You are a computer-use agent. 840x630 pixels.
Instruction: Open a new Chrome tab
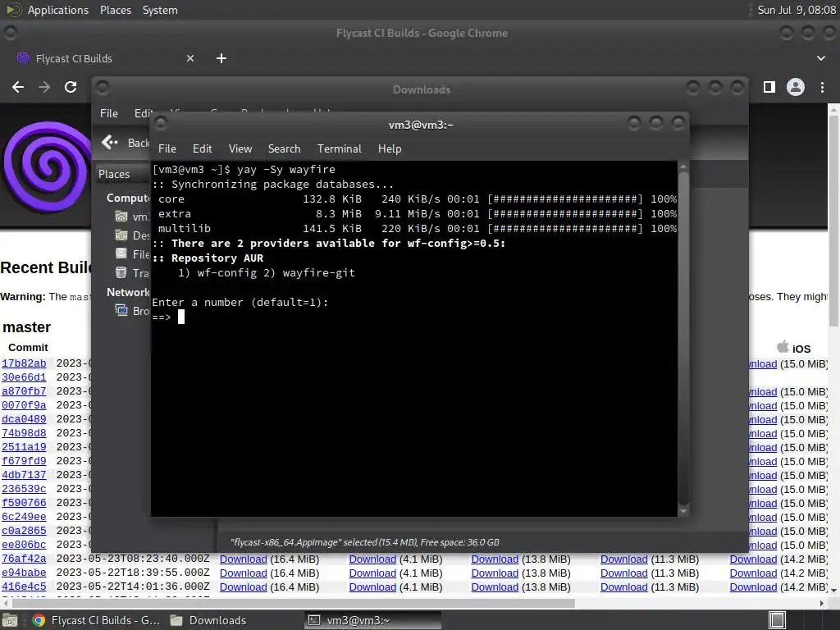click(x=221, y=58)
